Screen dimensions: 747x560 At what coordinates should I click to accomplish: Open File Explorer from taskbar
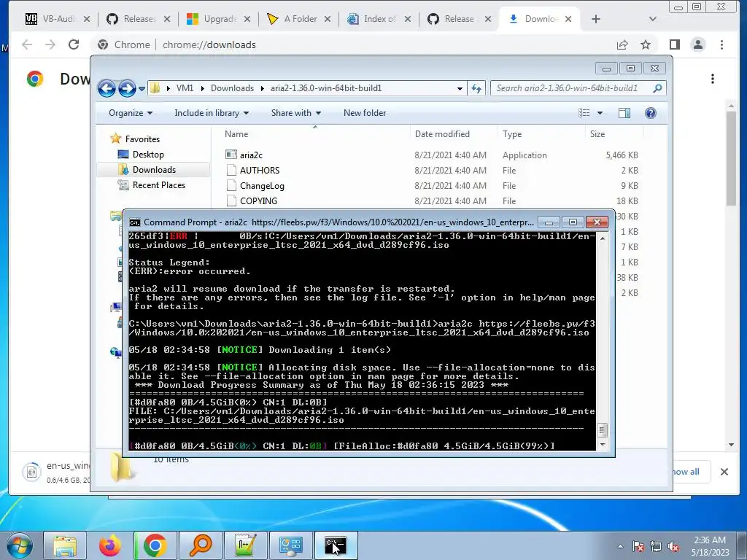[x=65, y=545]
